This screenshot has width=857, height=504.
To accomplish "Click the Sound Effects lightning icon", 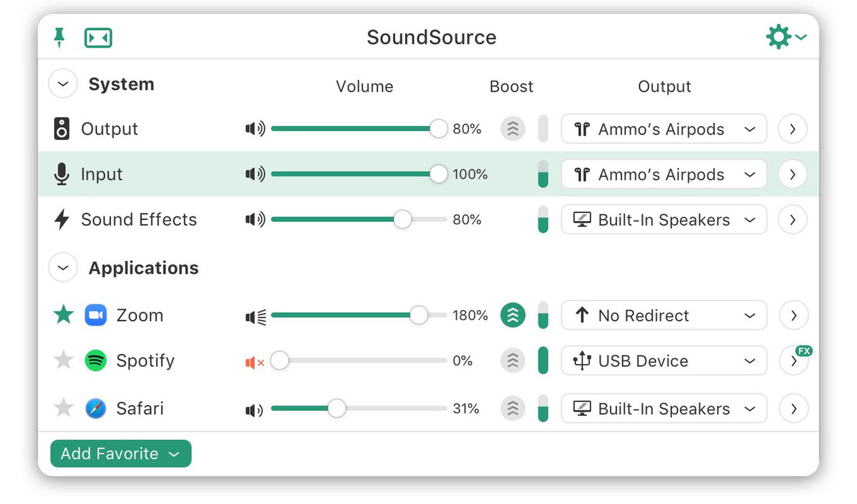I will click(x=62, y=219).
